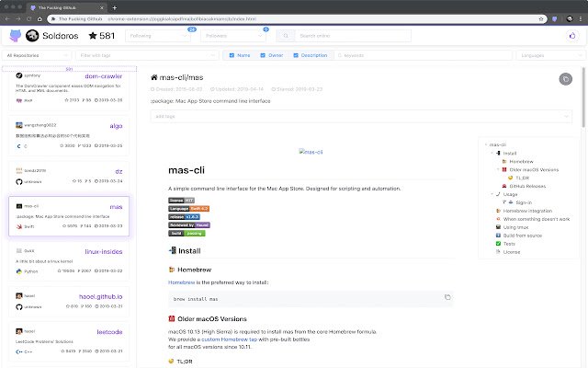Click the Python language icon on the linux-insides card

pyautogui.click(x=19, y=271)
